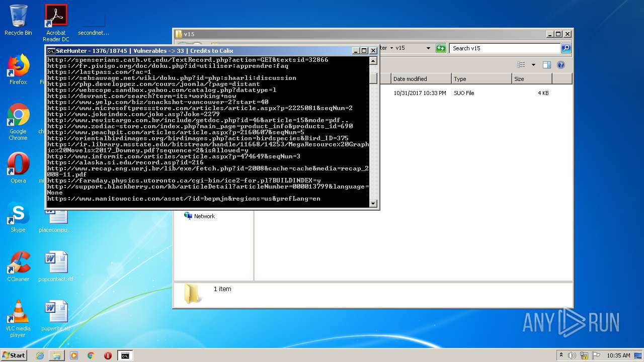This screenshot has height=362, width=644.
Task: Select the SUO File row
Action: tap(464, 93)
